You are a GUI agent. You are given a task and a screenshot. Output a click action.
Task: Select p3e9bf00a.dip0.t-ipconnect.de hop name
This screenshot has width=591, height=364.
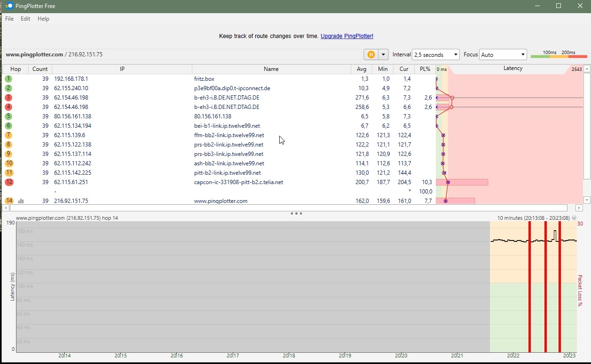[x=232, y=88]
